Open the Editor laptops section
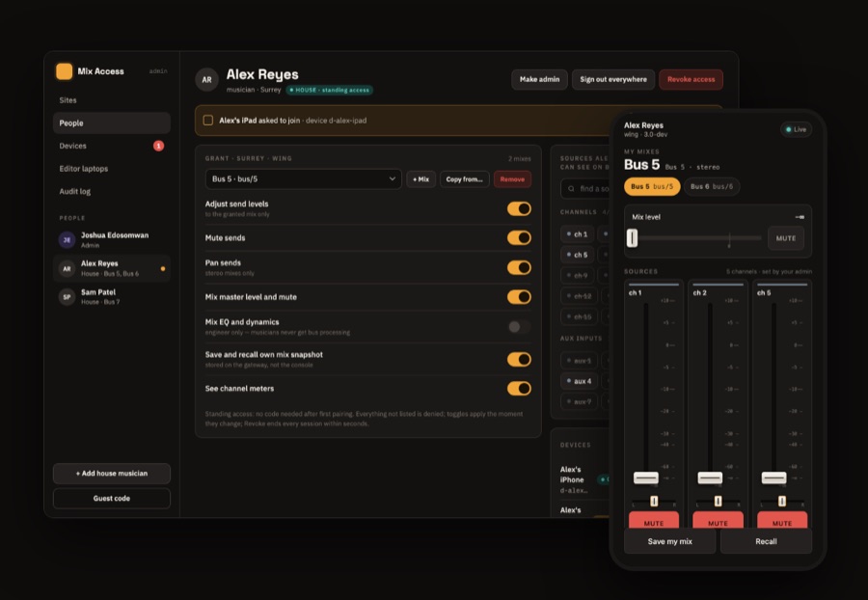The height and width of the screenshot is (600, 868). tap(112, 168)
